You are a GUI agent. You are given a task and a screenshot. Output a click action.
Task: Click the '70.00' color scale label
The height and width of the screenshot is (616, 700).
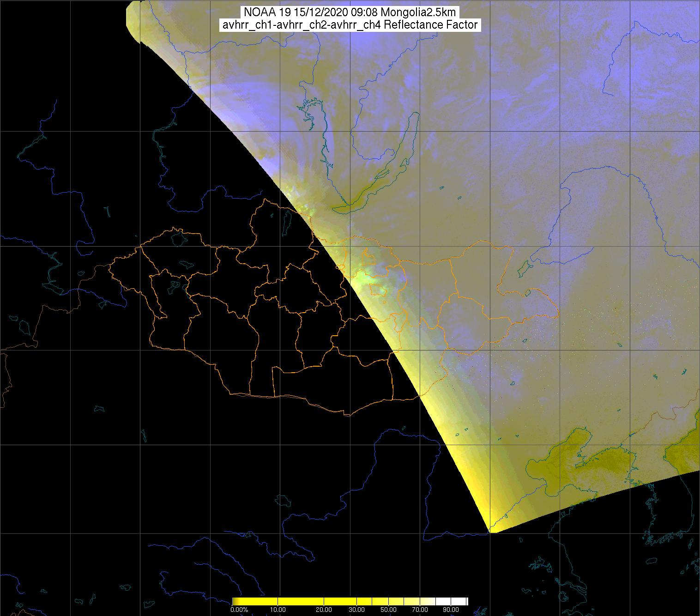420,610
